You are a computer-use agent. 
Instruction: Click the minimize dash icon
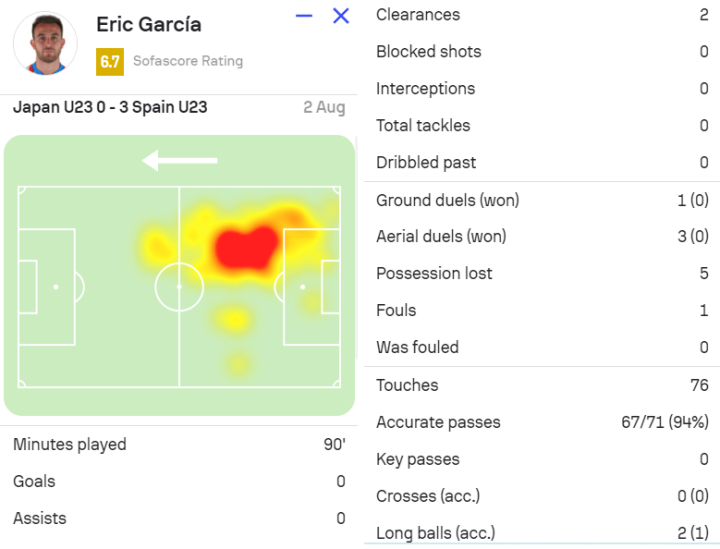pyautogui.click(x=305, y=16)
